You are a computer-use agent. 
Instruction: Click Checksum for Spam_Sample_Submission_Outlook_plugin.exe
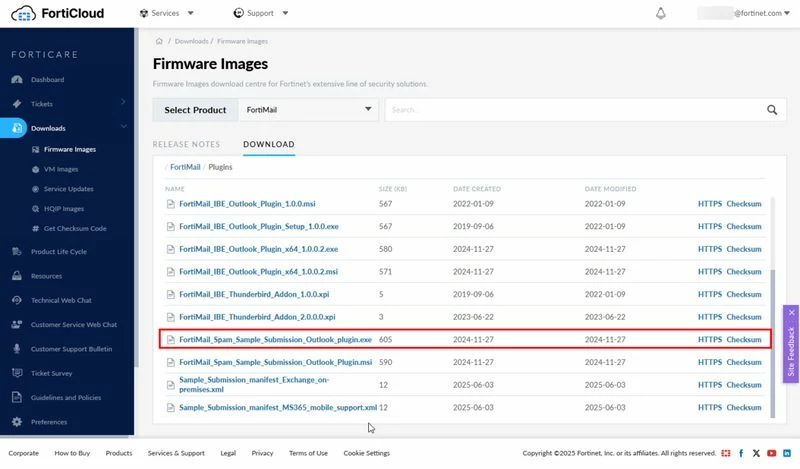pos(744,340)
